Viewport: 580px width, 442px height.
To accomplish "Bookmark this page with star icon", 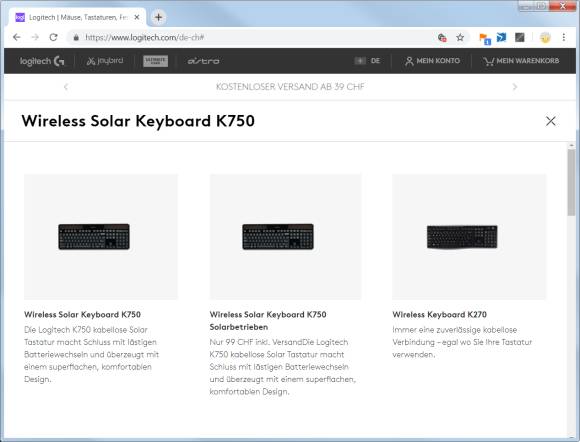I will click(460, 37).
